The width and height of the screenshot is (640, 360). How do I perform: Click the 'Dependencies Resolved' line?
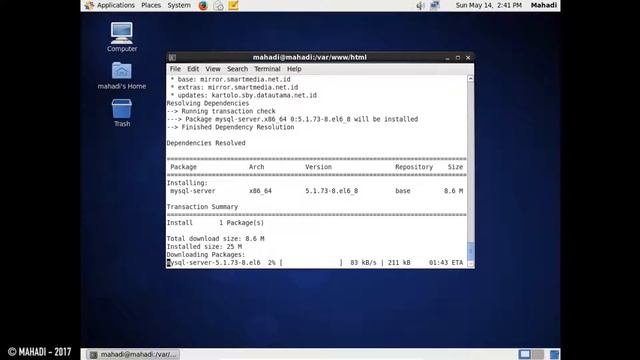[x=206, y=143]
